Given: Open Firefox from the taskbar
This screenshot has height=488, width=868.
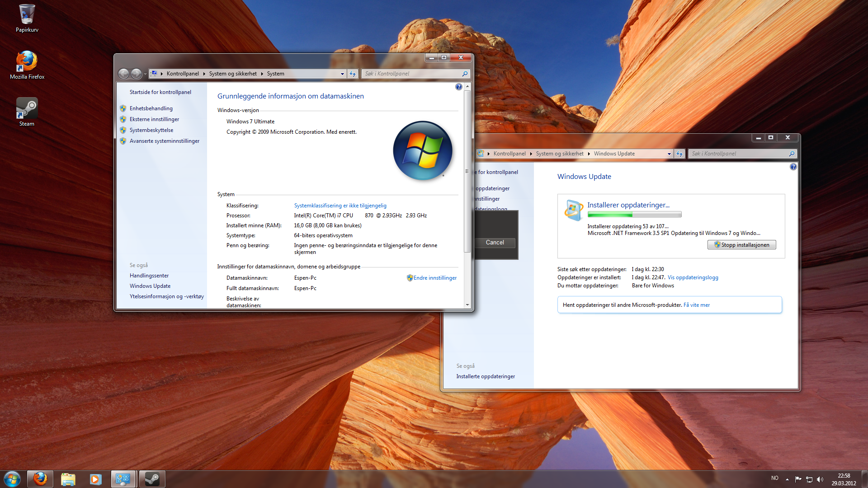Looking at the screenshot, I should 40,479.
